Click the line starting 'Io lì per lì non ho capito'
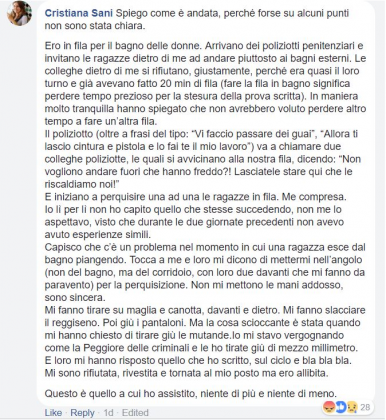The image size is (386, 420). click(193, 209)
